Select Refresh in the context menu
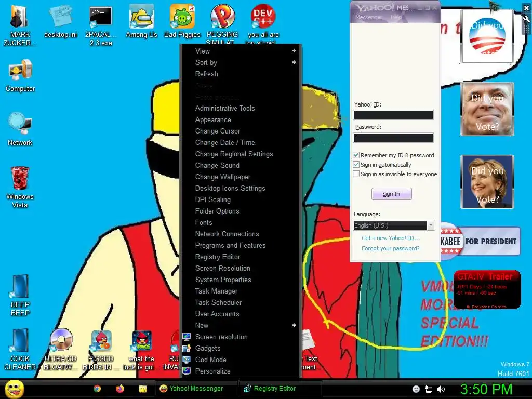The height and width of the screenshot is (399, 532). click(241, 74)
